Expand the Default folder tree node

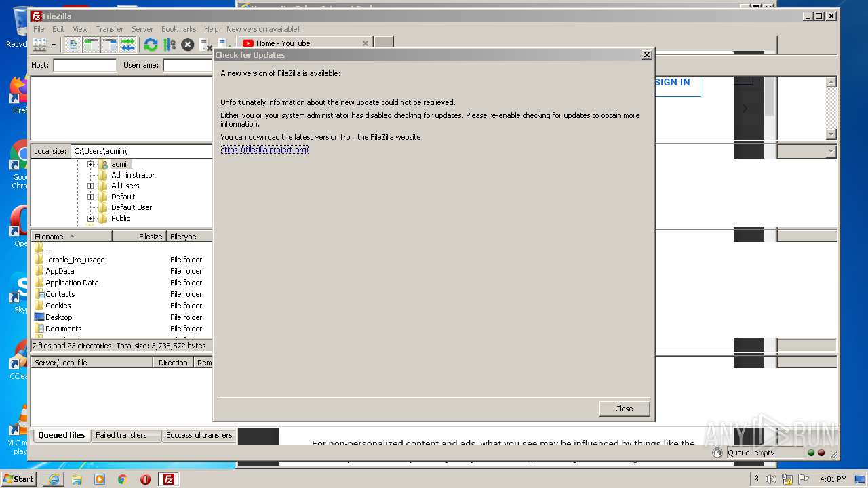[x=90, y=197]
